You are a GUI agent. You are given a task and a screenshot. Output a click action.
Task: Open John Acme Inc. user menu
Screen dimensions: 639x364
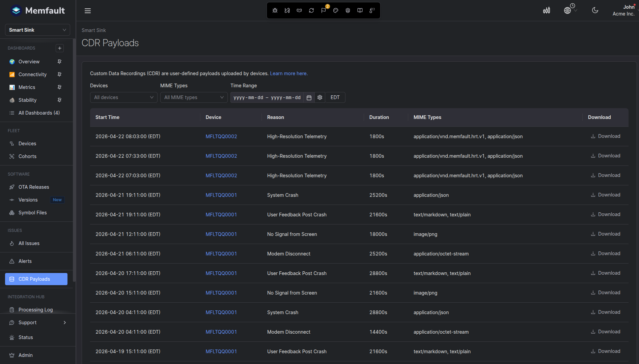point(623,10)
